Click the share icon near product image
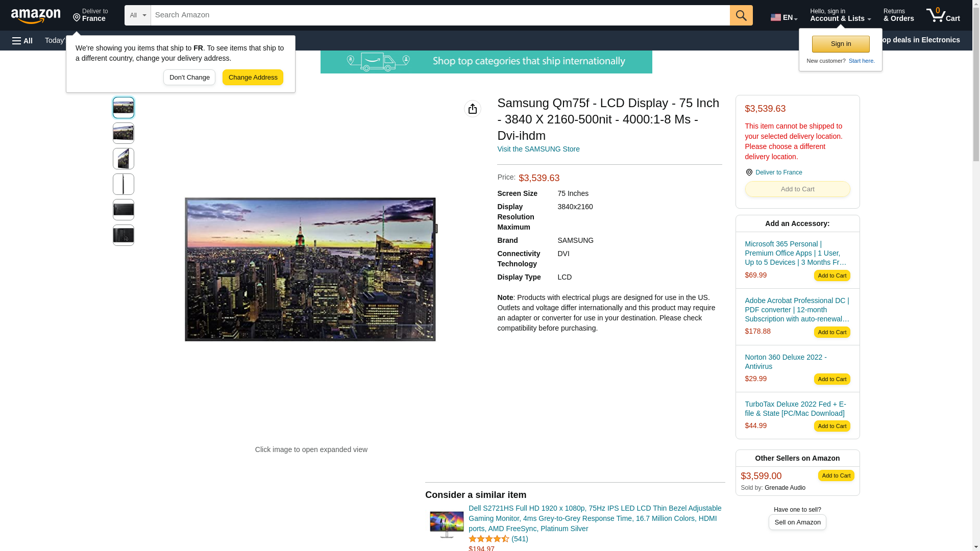The height and width of the screenshot is (551, 980). point(472,109)
